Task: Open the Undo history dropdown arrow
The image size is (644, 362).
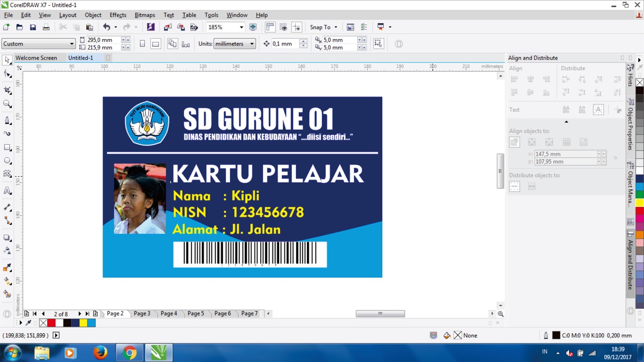Action: 116,27
